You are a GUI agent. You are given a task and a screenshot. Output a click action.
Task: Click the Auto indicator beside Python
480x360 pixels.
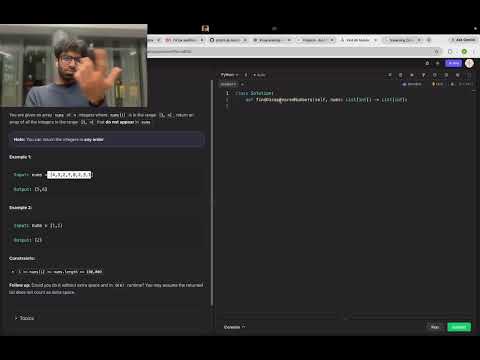[x=259, y=75]
